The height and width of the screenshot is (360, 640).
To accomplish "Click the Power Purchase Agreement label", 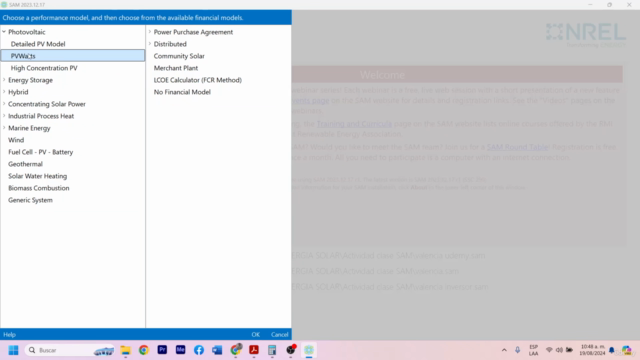I will click(193, 32).
